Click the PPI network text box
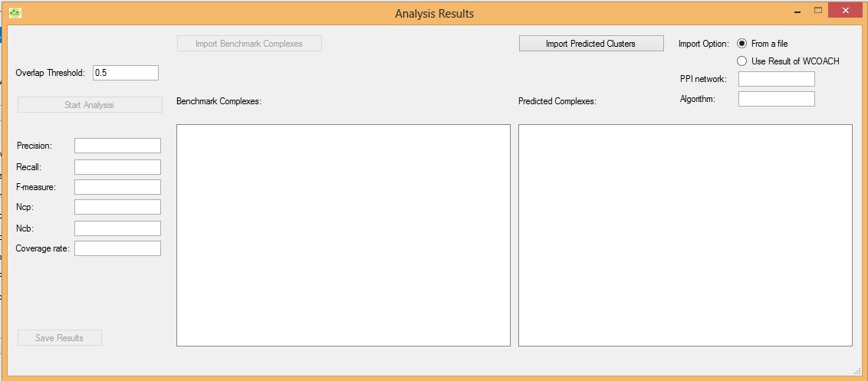The width and height of the screenshot is (868, 381). 776,79
